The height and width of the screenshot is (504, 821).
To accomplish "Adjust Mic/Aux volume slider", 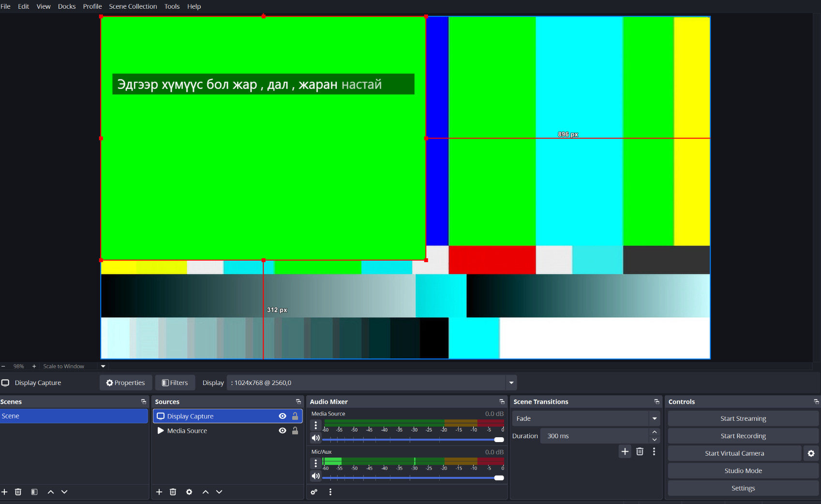I will tap(413, 478).
